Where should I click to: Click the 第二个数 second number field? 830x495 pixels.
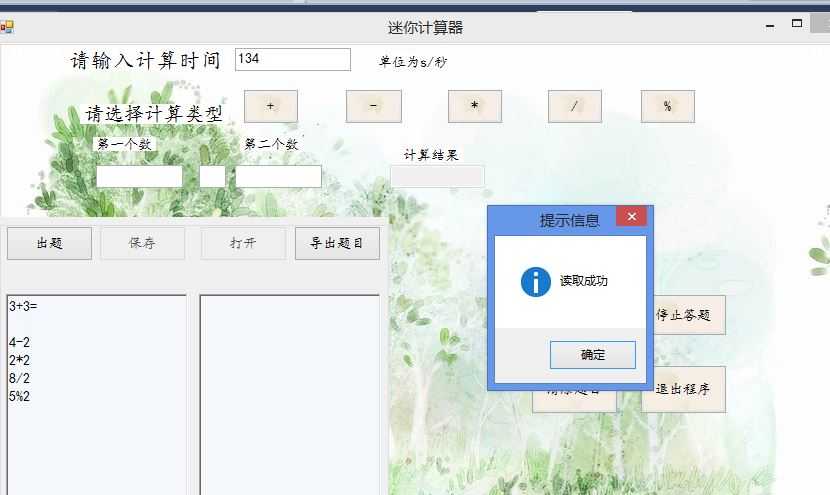[x=278, y=176]
